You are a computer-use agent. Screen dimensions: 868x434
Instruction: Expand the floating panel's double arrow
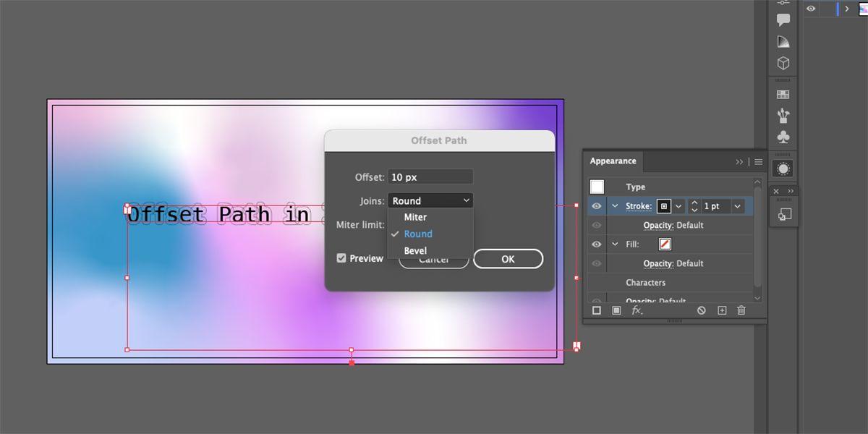pos(791,191)
